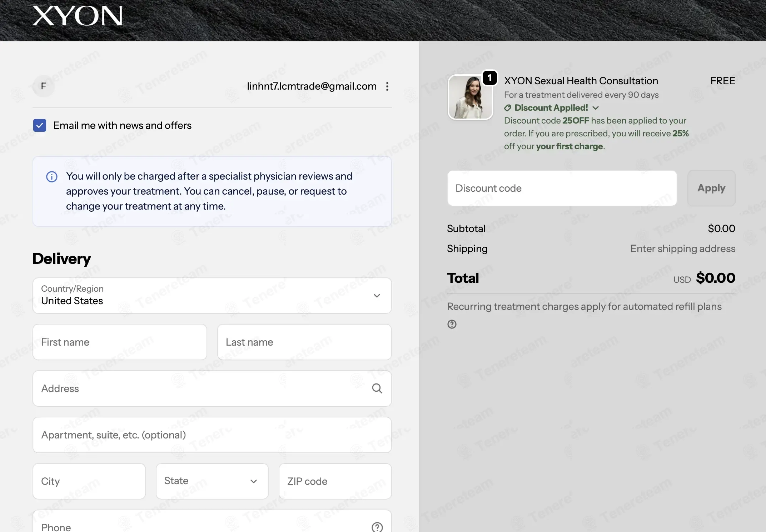The width and height of the screenshot is (766, 532).
Task: Click the Recurring treatment charges notice text
Action: (584, 306)
